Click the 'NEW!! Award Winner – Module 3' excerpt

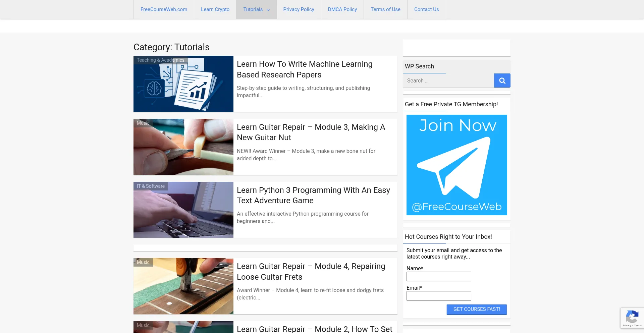coord(306,155)
